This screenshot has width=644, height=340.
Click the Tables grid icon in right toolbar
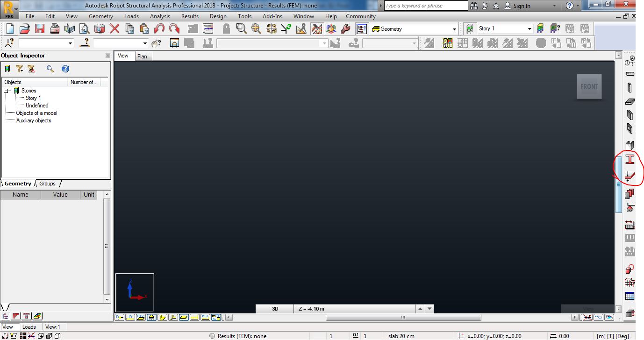click(x=630, y=296)
